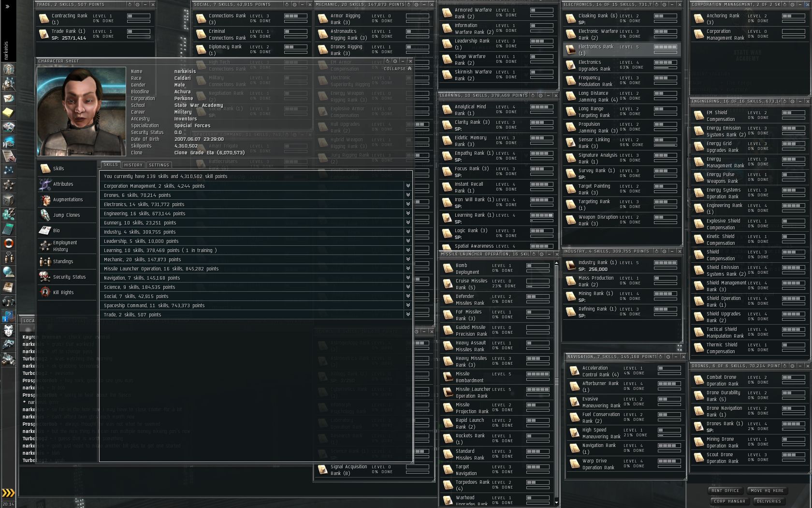Open the star Map icon
Screen dimensions: 812x508
[8, 171]
